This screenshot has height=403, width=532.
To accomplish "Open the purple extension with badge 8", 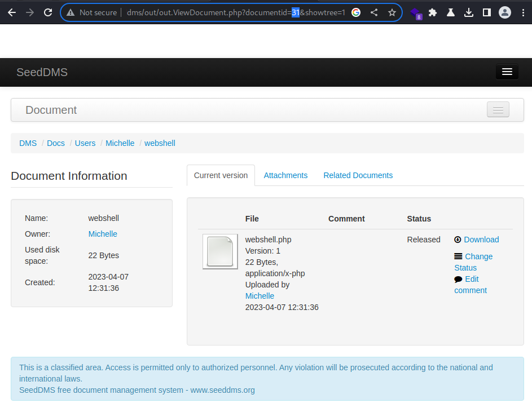I will pyautogui.click(x=415, y=13).
